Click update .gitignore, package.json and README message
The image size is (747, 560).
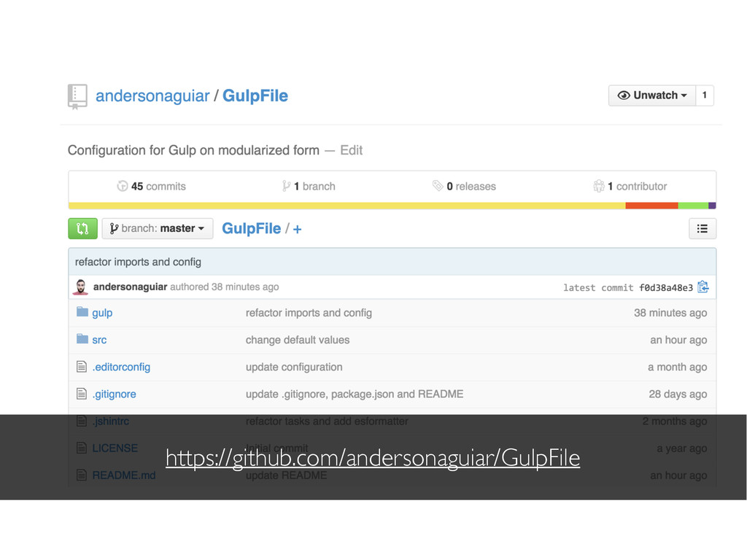355,394
